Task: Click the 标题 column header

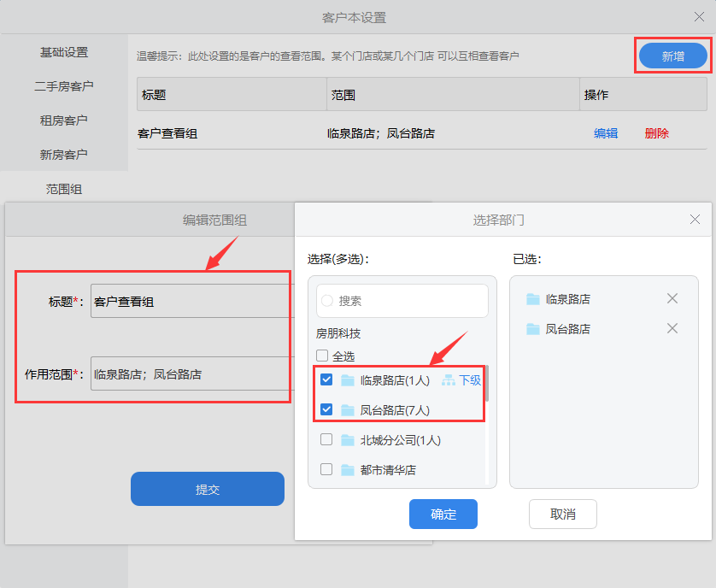Action: click(232, 94)
